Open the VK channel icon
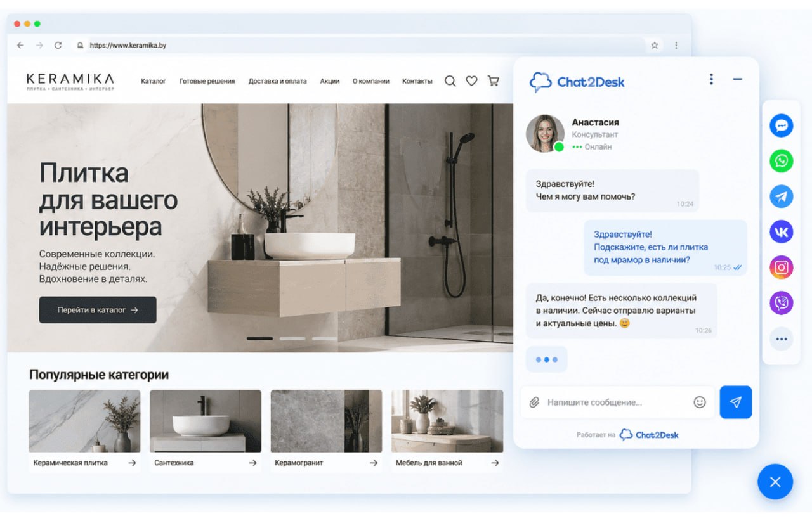The image size is (812, 521). click(781, 232)
